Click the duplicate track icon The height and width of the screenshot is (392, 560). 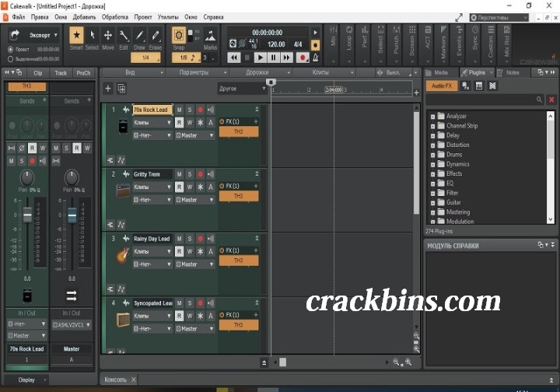point(121,89)
